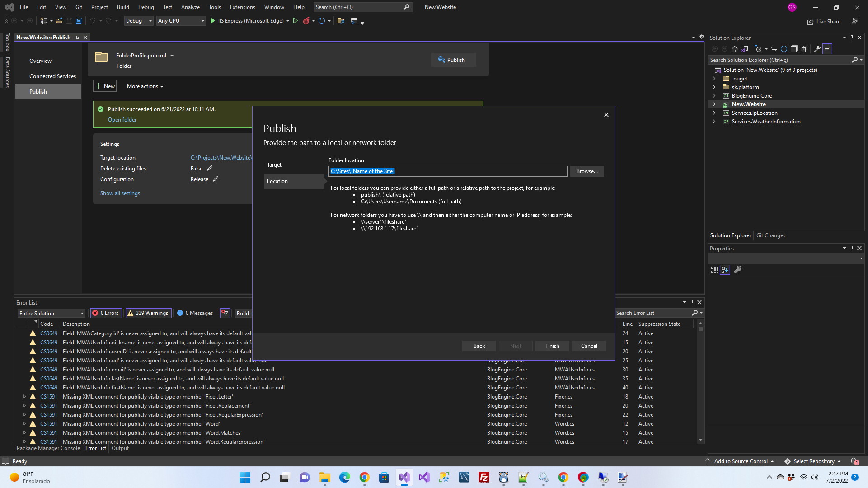The width and height of the screenshot is (868, 488).
Task: Toggle Preview Selected Items in Solution Explorer
Action: [x=827, y=49]
